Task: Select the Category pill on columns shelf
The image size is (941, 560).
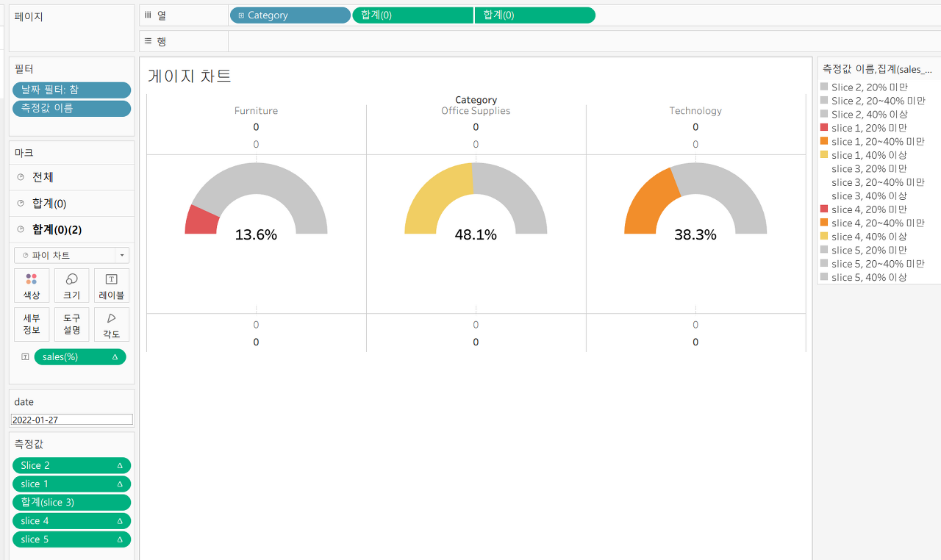Action: pyautogui.click(x=290, y=15)
